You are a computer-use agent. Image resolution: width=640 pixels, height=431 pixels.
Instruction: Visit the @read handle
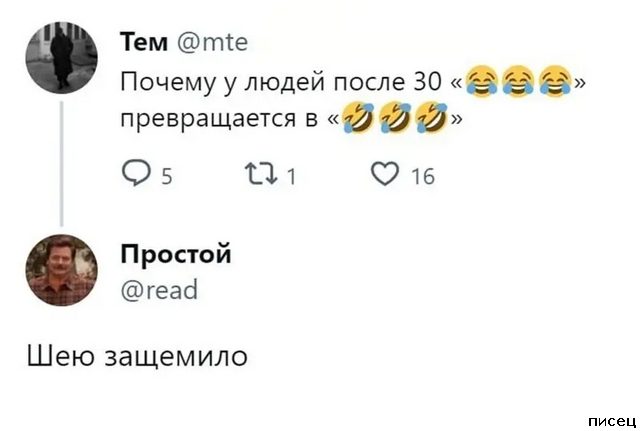pyautogui.click(x=158, y=289)
